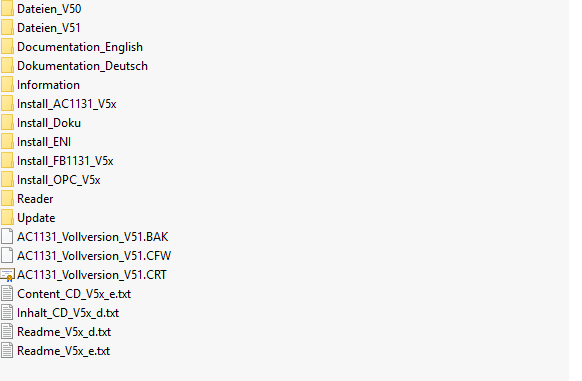Select the Dateien_V50 folder icon
Screen dimensions: 582x381
coord(7,9)
